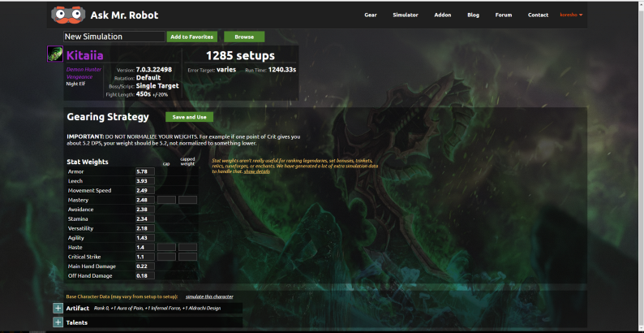
Task: Click the Add to Favorites button
Action: tap(191, 37)
